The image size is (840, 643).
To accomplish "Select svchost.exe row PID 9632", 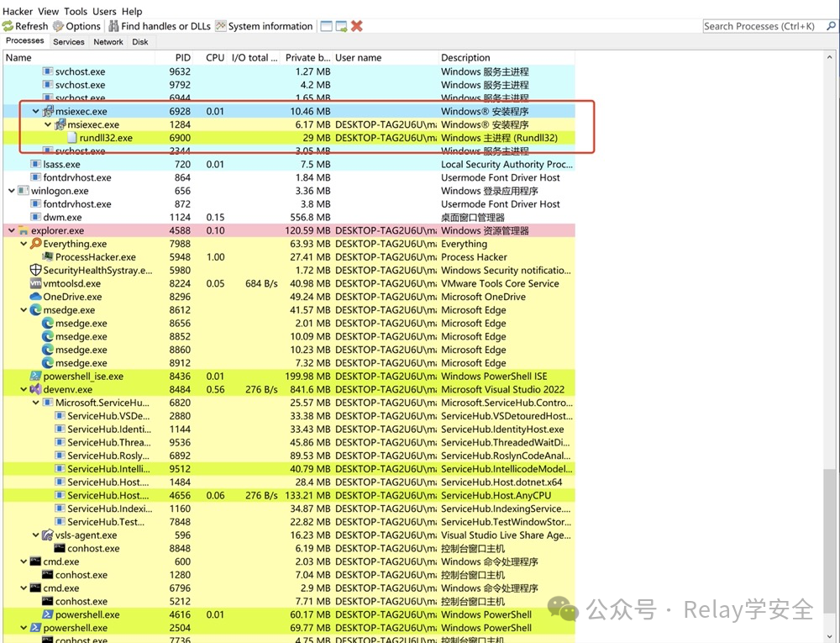I will 289,71.
